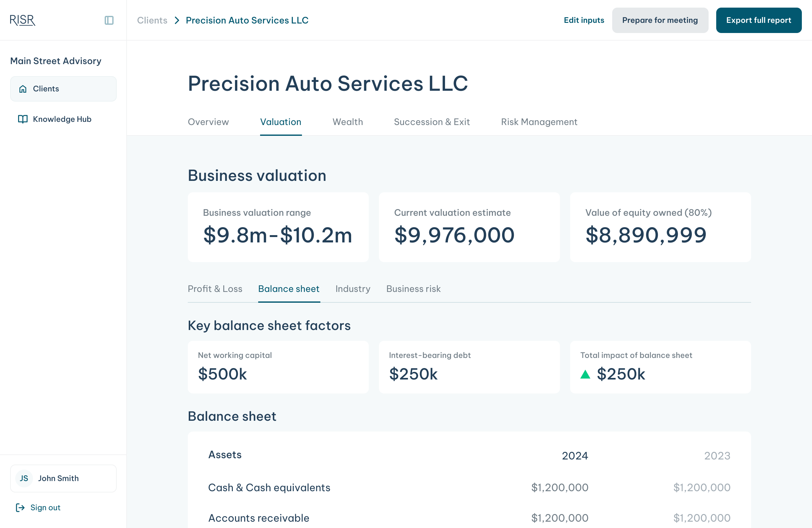Click the JS avatar circle
Screen dimensions: 812x528
click(x=24, y=478)
